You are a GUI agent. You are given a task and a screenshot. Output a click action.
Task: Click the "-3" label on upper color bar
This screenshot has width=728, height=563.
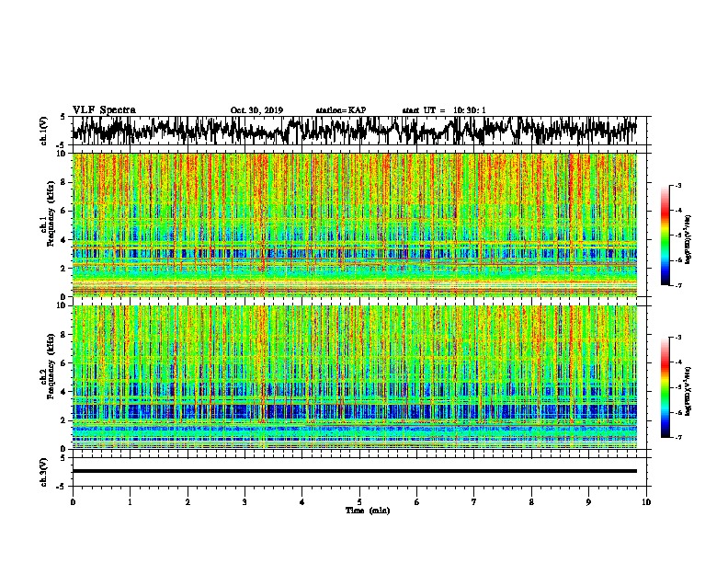point(677,186)
